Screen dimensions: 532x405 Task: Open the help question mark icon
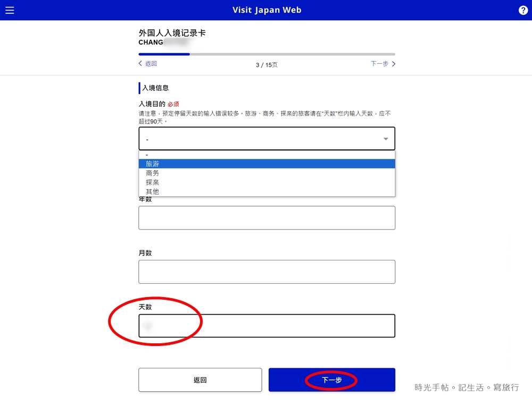[523, 10]
